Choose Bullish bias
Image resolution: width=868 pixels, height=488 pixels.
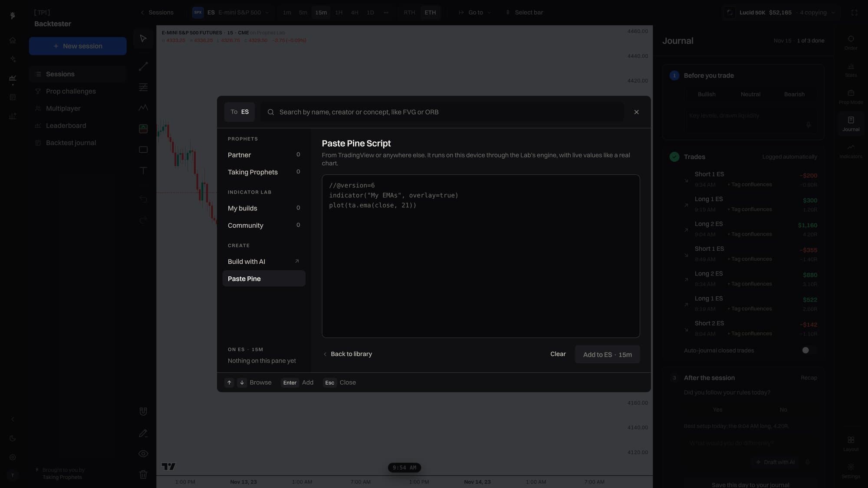point(707,94)
